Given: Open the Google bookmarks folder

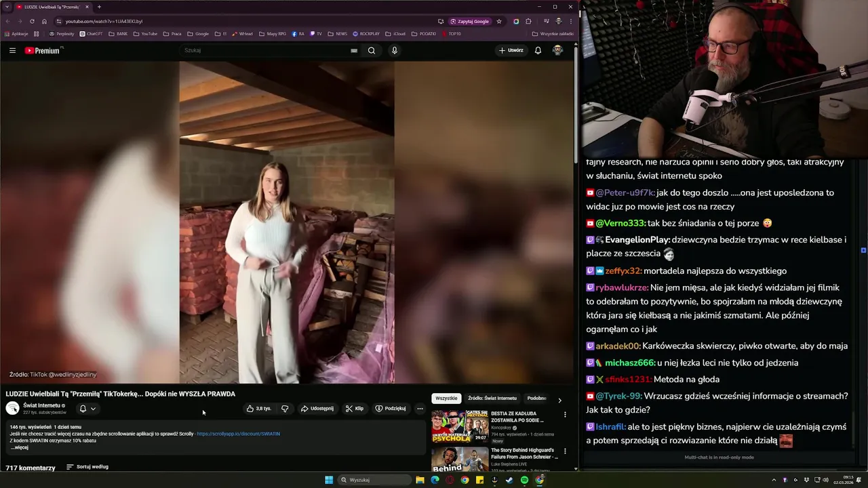Looking at the screenshot, I should point(198,34).
